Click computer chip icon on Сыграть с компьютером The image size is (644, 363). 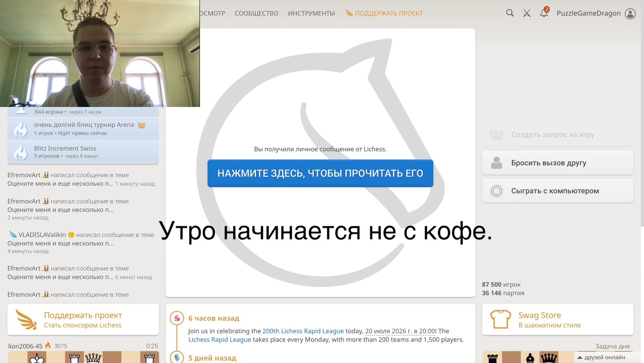click(x=496, y=191)
